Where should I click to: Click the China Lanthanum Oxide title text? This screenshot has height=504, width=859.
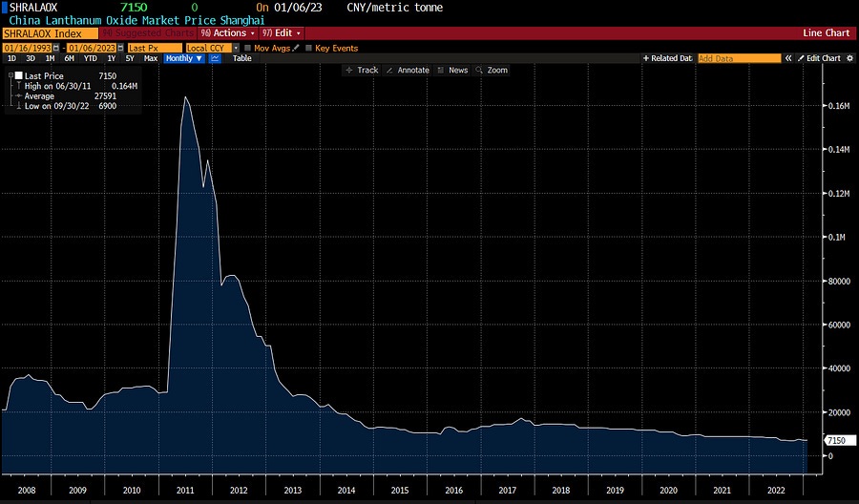point(136,20)
